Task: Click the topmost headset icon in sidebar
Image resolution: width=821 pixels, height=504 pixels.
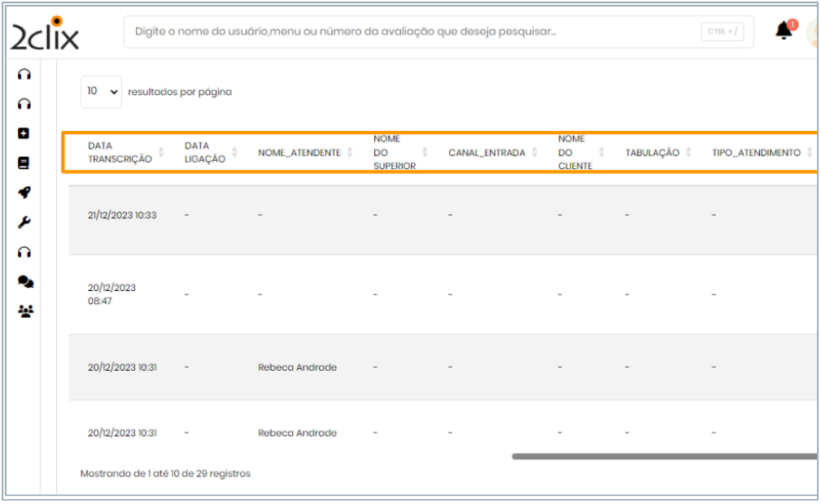Action: (24, 74)
